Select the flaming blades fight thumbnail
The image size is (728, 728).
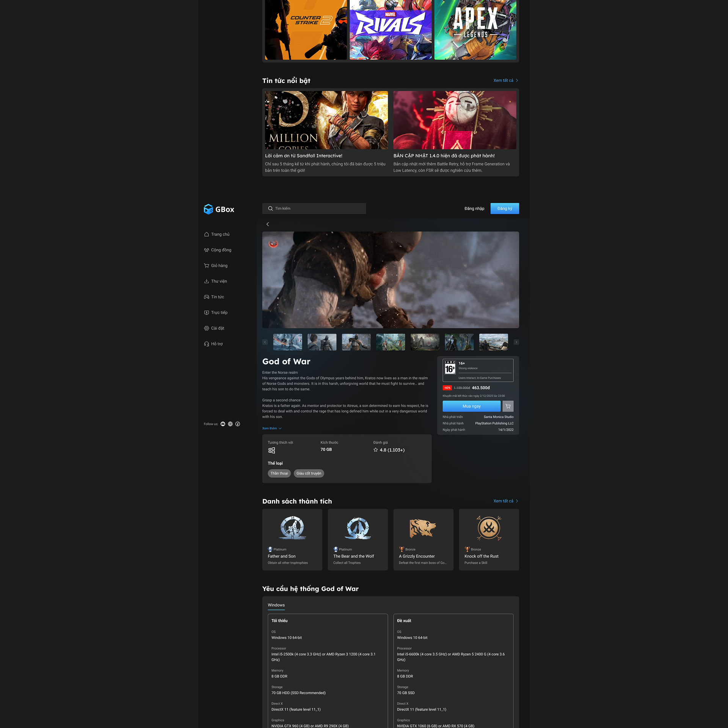coord(288,342)
